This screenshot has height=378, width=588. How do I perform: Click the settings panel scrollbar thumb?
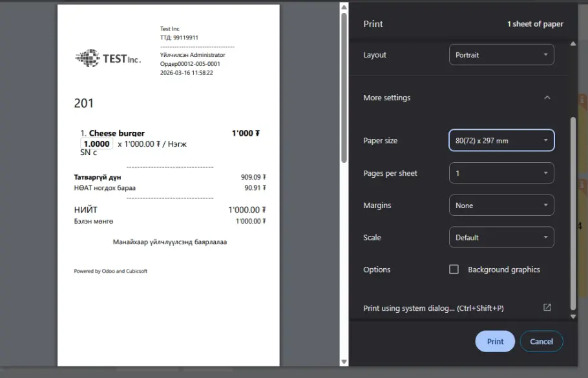click(x=572, y=213)
